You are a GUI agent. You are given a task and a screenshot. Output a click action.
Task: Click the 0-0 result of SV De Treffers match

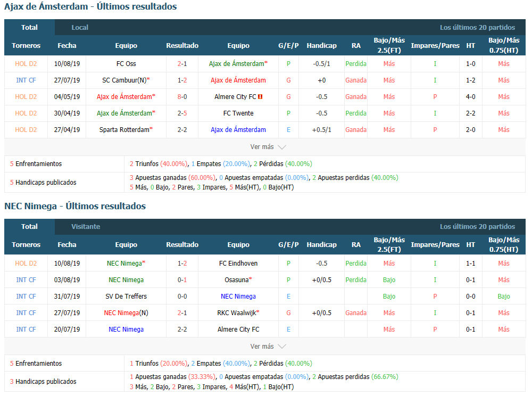[x=182, y=296]
